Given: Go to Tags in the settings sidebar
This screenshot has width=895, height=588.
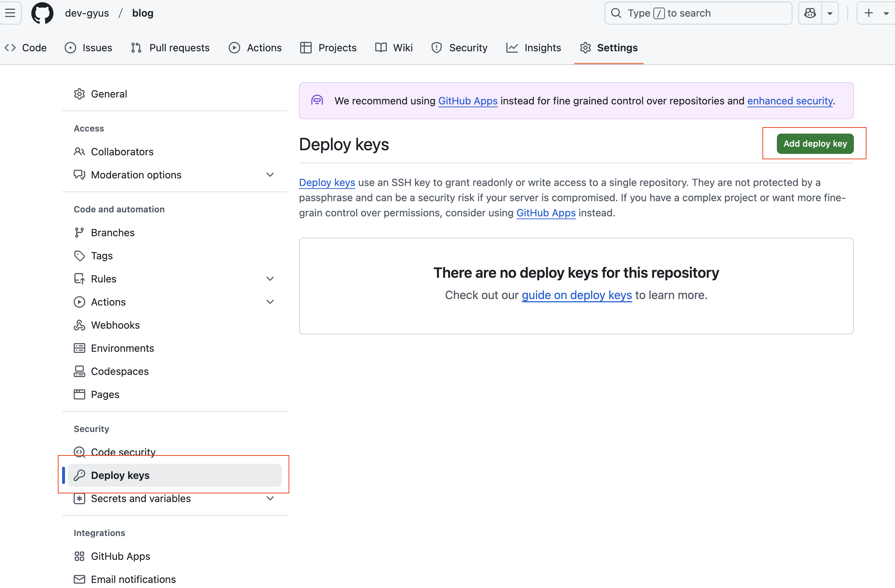Looking at the screenshot, I should 101,256.
